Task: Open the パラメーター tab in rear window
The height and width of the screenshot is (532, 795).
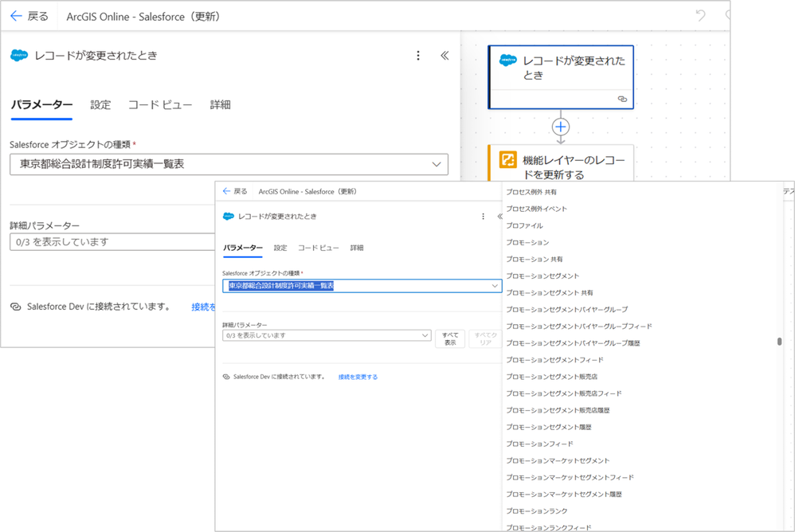Action: tap(41, 105)
